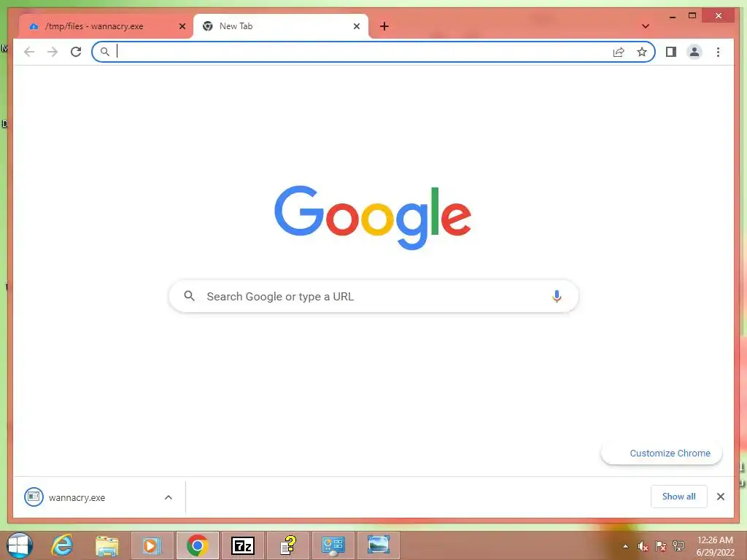
Task: Open File Explorer from taskbar
Action: click(x=107, y=545)
